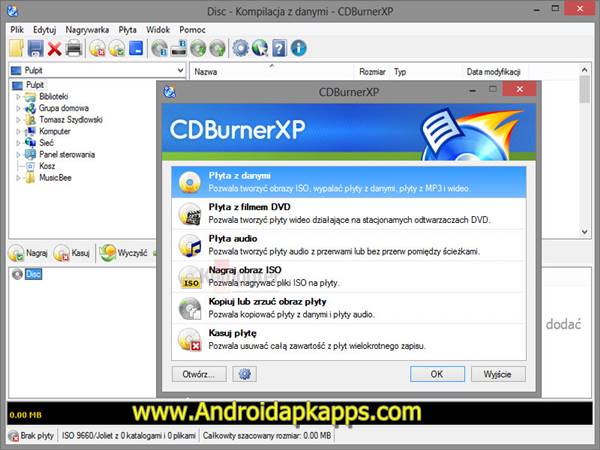Sort files by the Nazwa column header

point(205,72)
